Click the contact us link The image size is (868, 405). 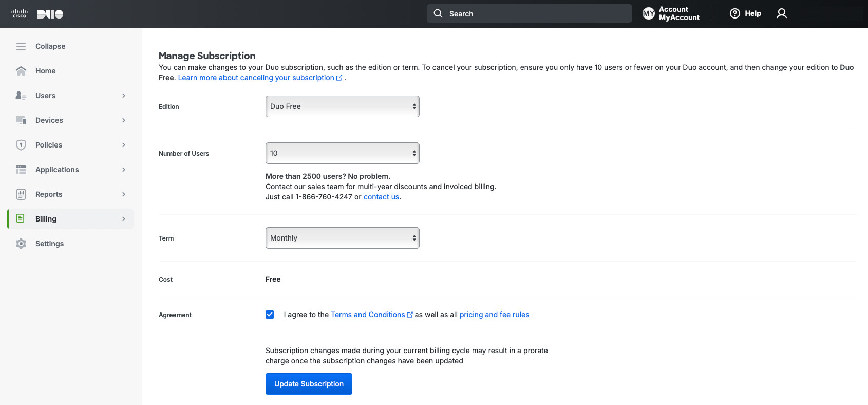point(381,197)
